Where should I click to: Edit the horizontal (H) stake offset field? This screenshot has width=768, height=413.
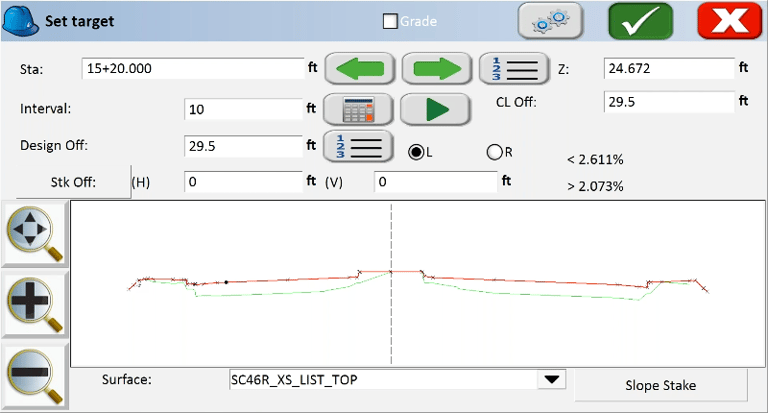[x=243, y=182]
